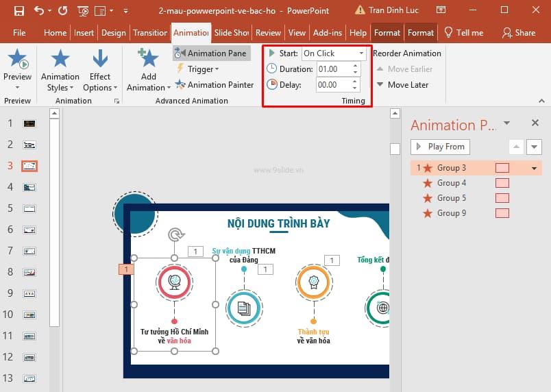
Task: Increase Duration with up arrow
Action: pos(356,66)
